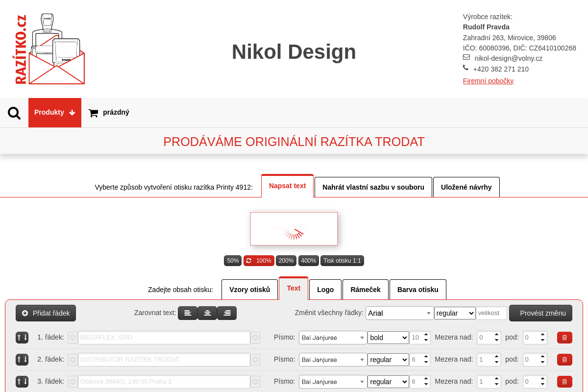Expand the Produkty dropdown menu
Screen dimensions: 588x392
55,113
